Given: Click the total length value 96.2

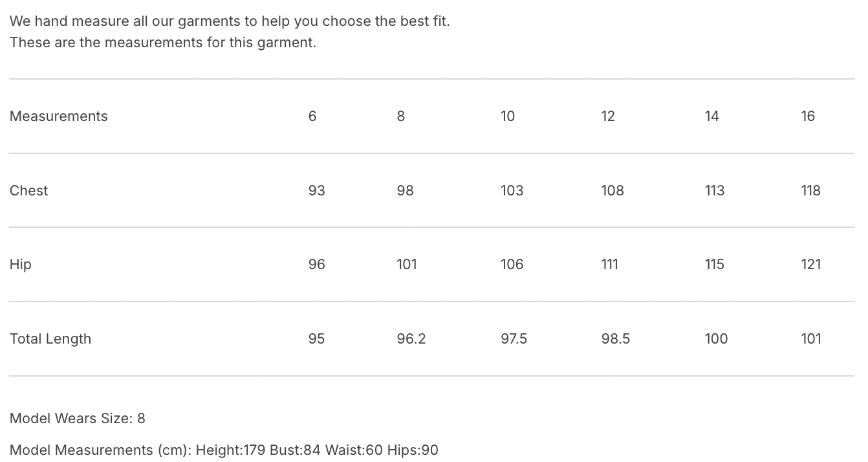Looking at the screenshot, I should [x=411, y=338].
